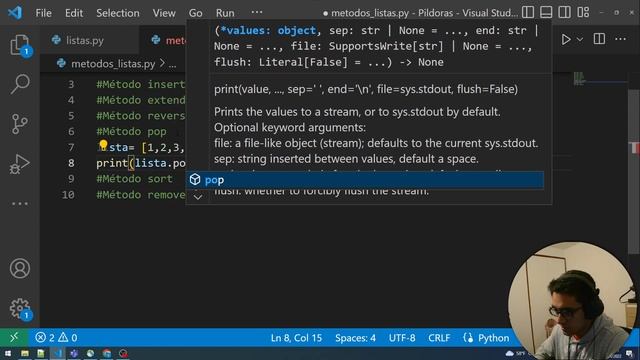640x360 pixels.
Task: Expand the parameter hint down chevron
Action: tap(198, 197)
